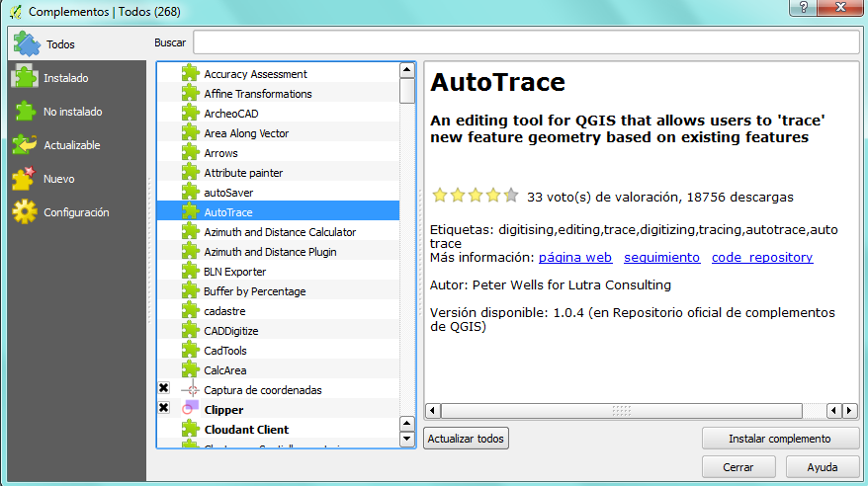Click the AutoTrace plugin icon
Screen dimensions: 868x486
pos(190,211)
